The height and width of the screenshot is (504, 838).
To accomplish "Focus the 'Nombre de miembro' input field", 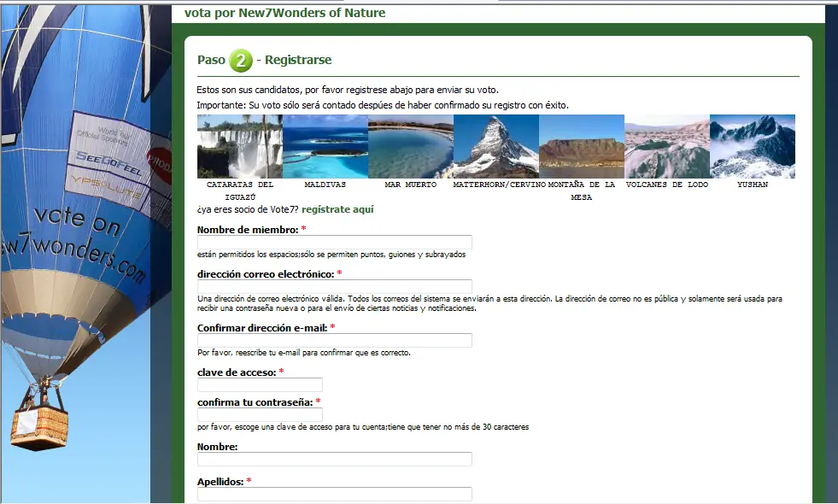I will tap(335, 242).
